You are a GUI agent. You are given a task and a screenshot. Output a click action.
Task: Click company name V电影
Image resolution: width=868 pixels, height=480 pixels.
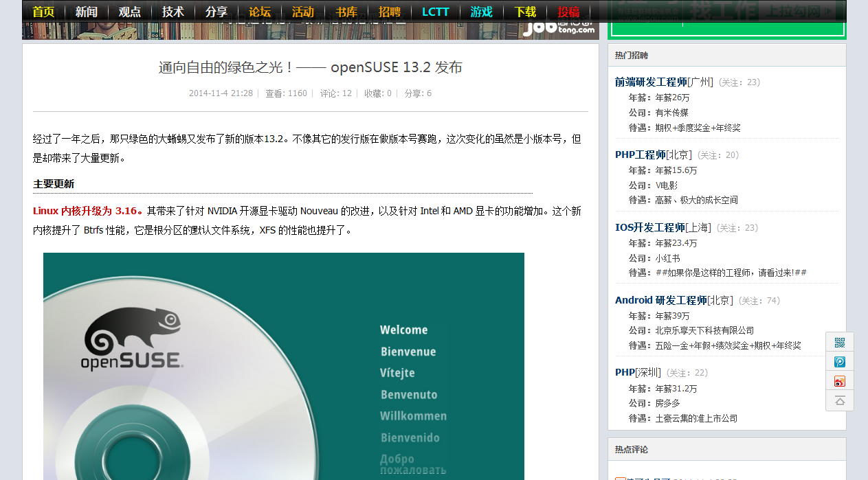click(x=667, y=185)
